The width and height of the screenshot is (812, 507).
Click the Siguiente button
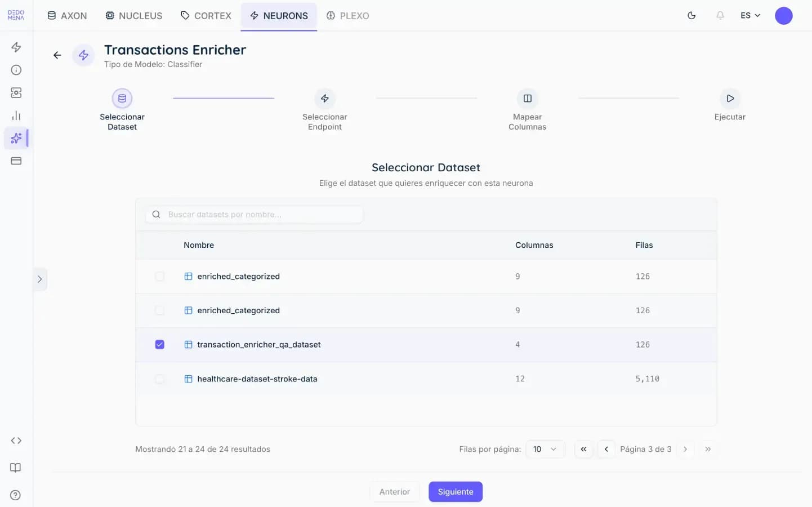[456, 492]
